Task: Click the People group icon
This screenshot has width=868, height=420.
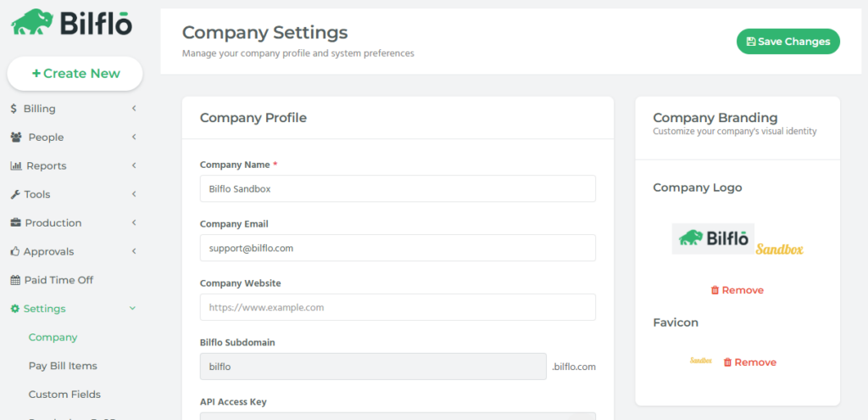Action: (x=16, y=137)
